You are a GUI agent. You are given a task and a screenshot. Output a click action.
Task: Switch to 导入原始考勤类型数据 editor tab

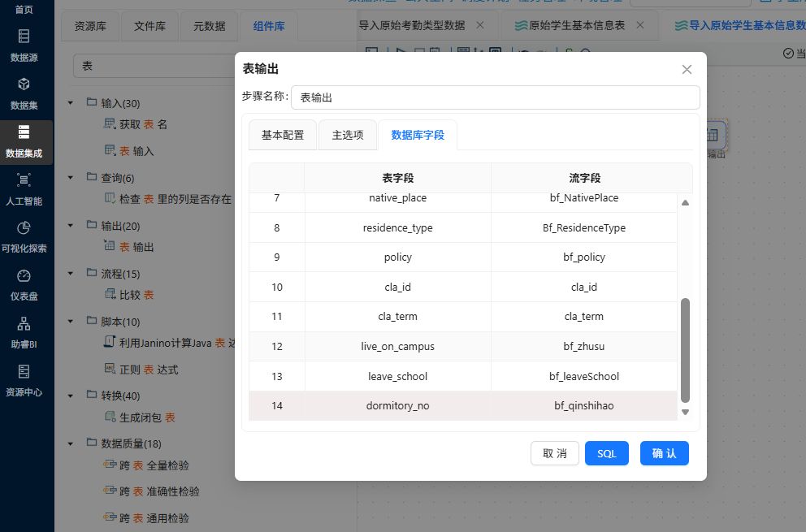[412, 25]
